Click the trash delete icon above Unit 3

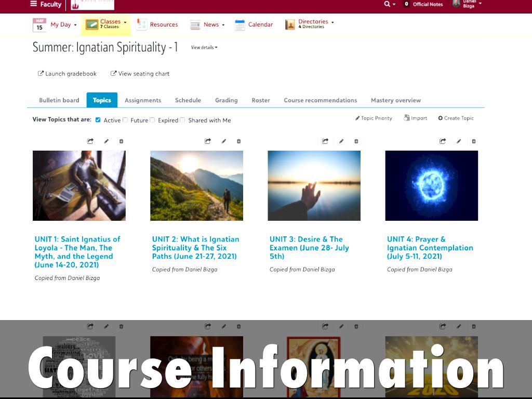(x=356, y=141)
